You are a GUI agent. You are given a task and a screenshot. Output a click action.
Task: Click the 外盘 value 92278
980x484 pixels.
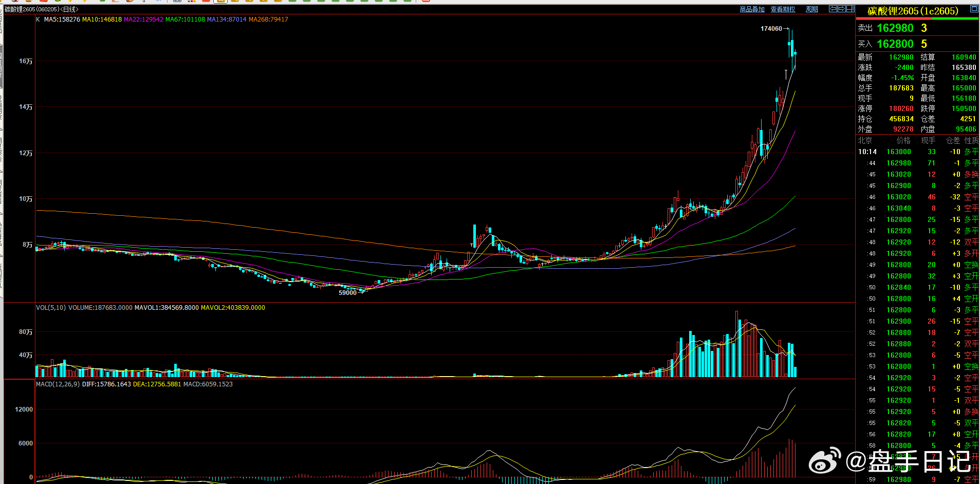click(x=903, y=129)
